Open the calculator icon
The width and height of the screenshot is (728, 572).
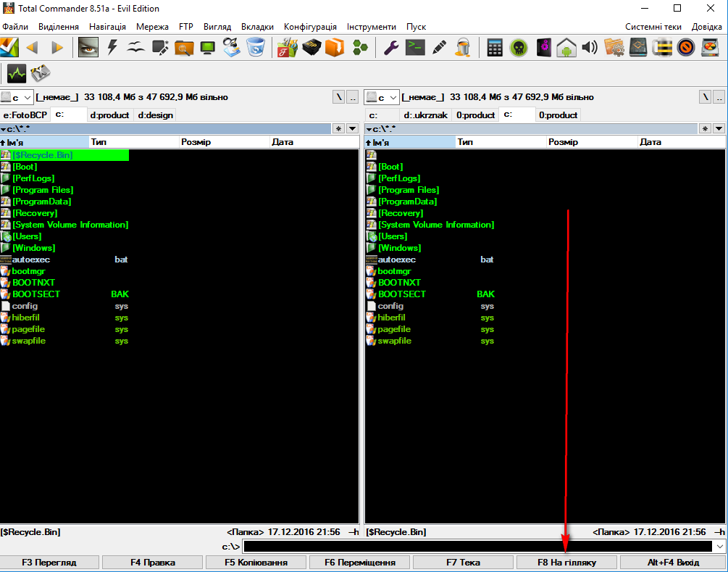[495, 47]
